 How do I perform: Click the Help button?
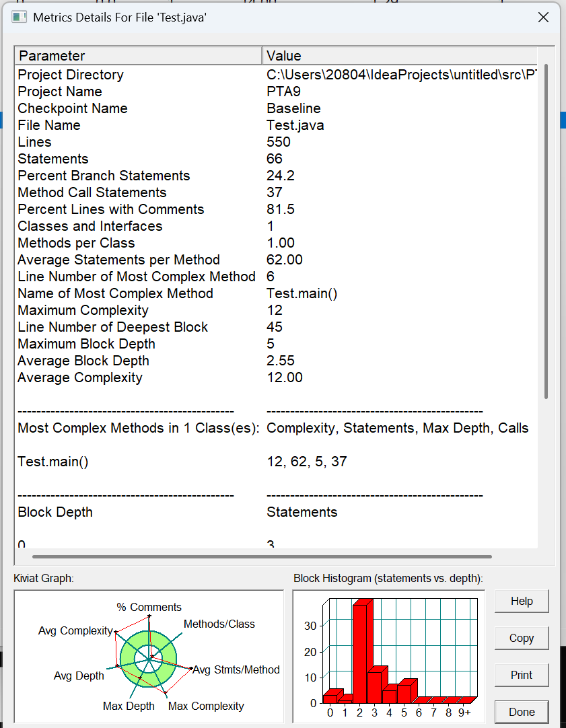point(522,602)
